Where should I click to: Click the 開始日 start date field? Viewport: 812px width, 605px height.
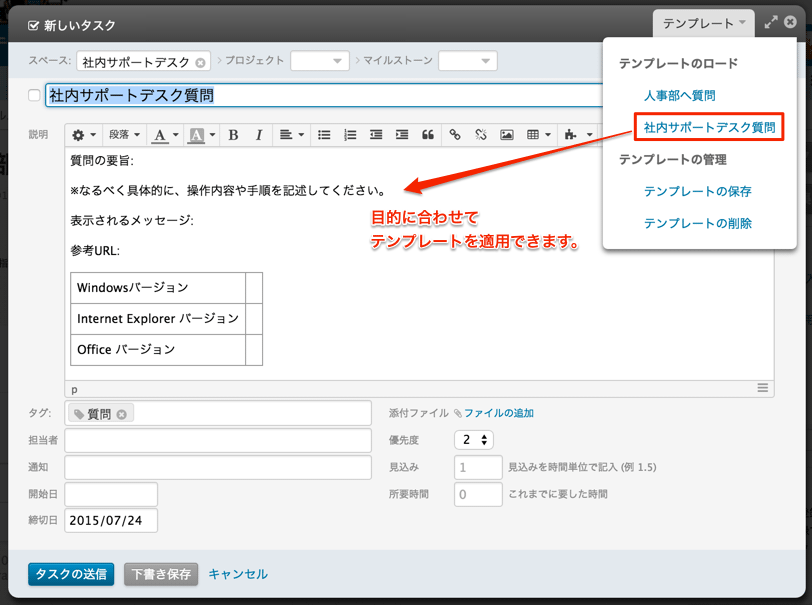pos(111,494)
